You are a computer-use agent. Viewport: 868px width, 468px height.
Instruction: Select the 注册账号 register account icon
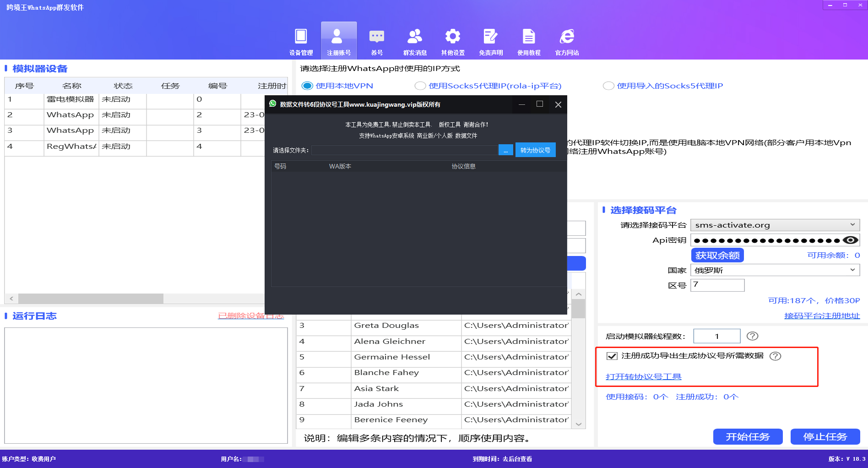tap(339, 40)
